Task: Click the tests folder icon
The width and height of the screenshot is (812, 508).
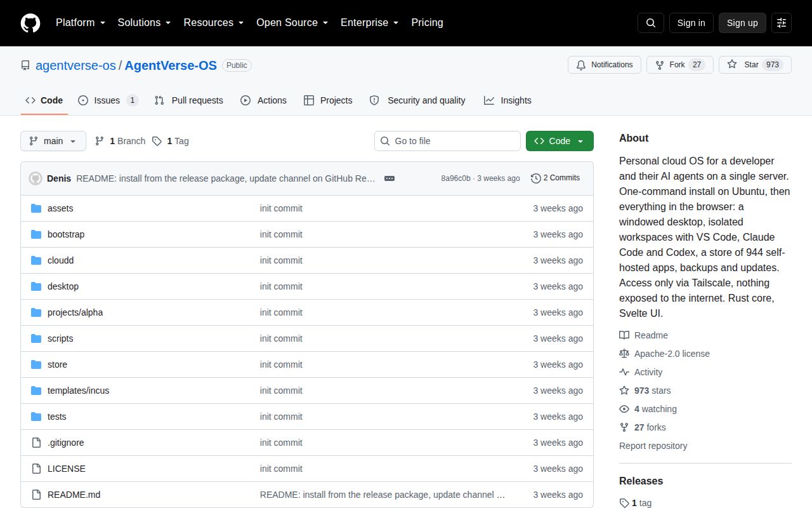Action: pyautogui.click(x=36, y=417)
